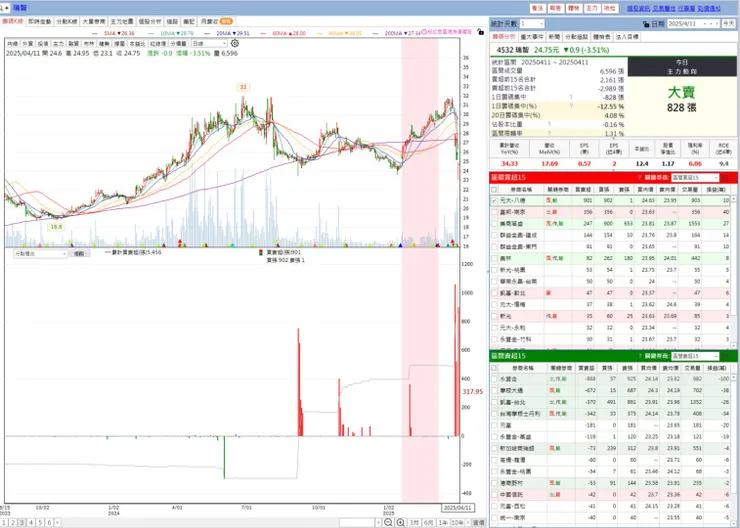Toggle the 融資 indicator button
The height and width of the screenshot is (528, 740).
[74, 43]
